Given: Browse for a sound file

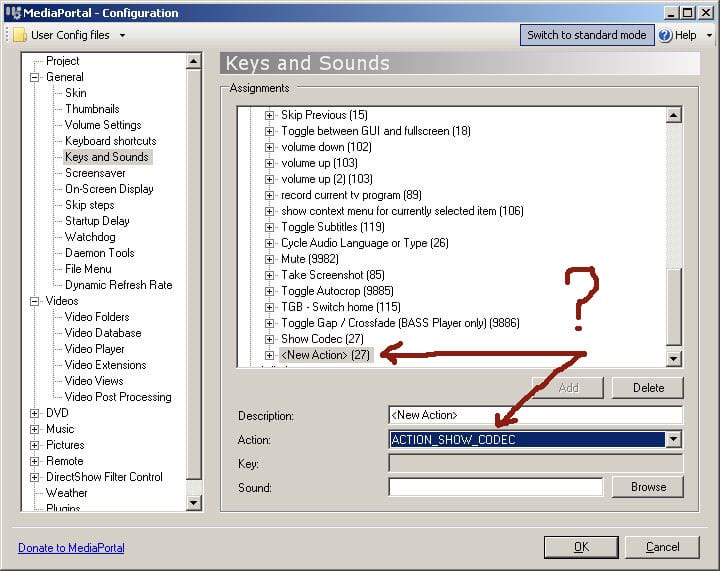Looking at the screenshot, I should [x=647, y=487].
